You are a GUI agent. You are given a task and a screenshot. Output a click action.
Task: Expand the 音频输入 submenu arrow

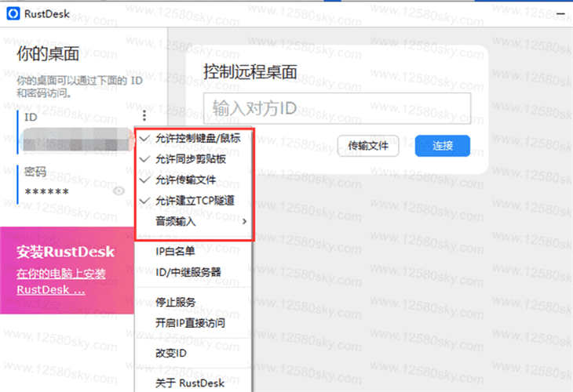click(x=244, y=222)
